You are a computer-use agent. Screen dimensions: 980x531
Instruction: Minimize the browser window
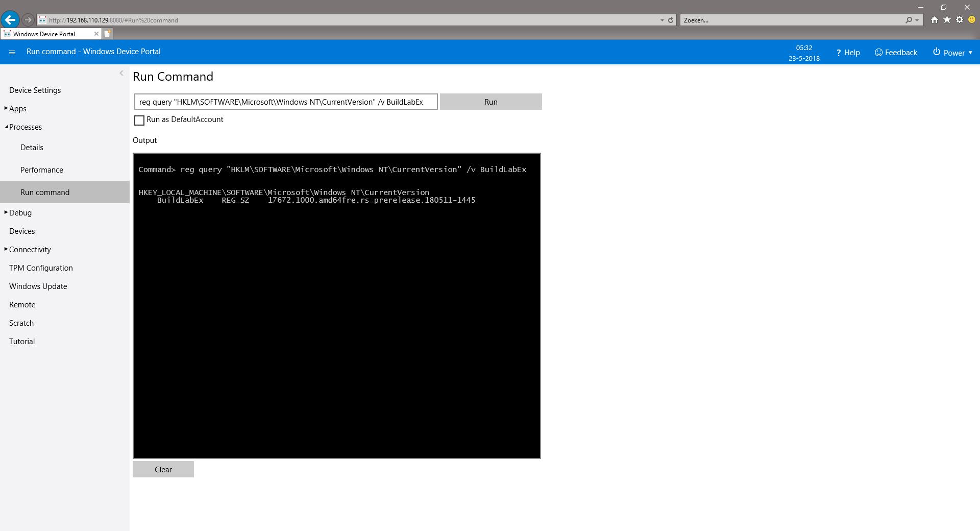(921, 7)
